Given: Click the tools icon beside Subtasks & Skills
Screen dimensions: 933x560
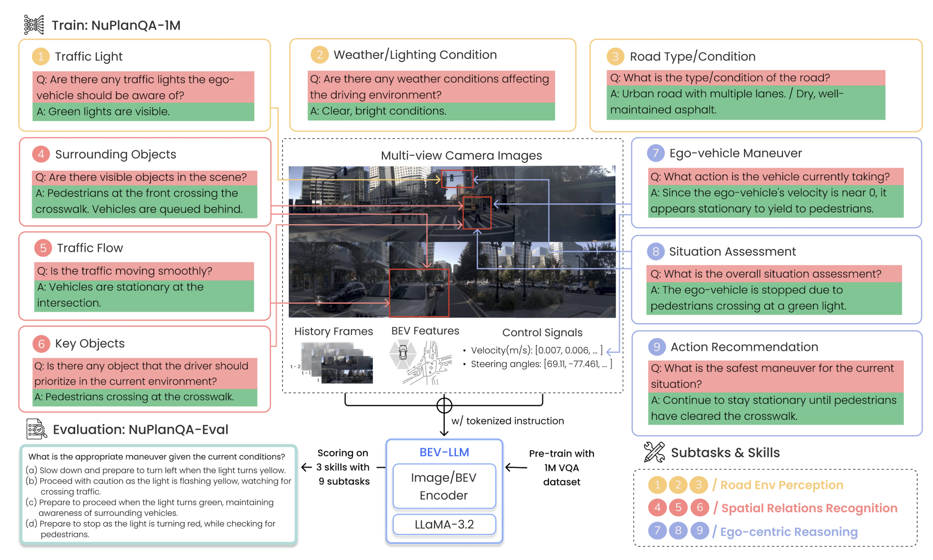Looking at the screenshot, I should [653, 452].
